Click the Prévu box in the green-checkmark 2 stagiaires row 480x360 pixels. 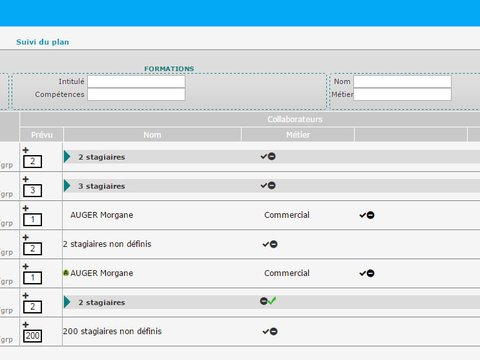coord(32,307)
